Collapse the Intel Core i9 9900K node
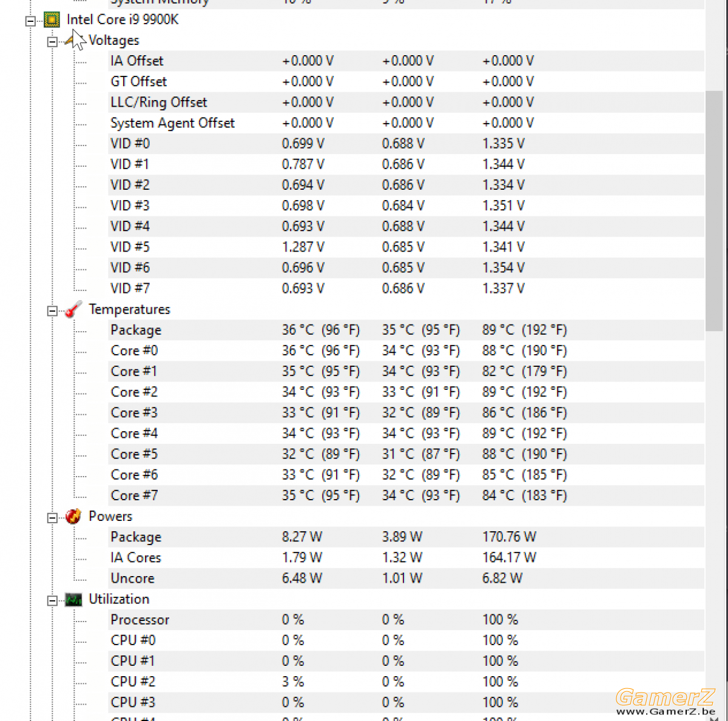728x721 pixels. pyautogui.click(x=30, y=21)
